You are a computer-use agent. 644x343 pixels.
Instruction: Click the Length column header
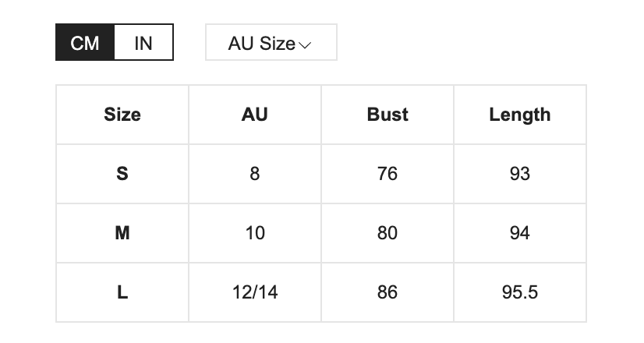click(520, 115)
